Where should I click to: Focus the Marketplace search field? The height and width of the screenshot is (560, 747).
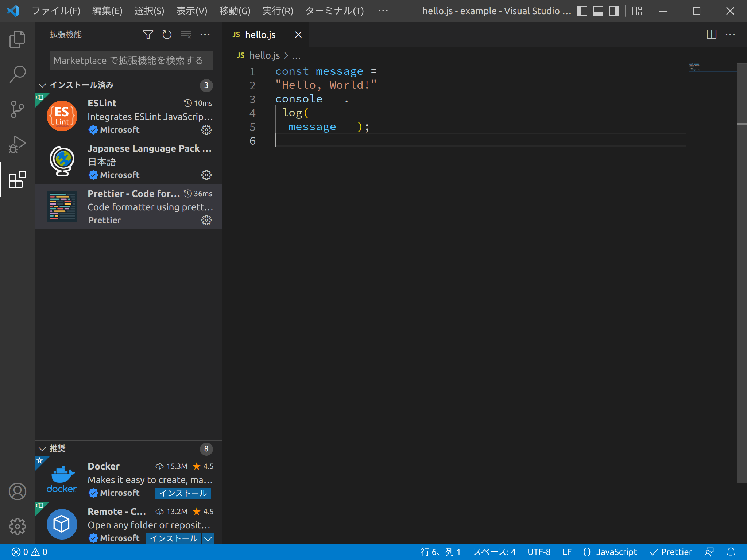(x=131, y=60)
